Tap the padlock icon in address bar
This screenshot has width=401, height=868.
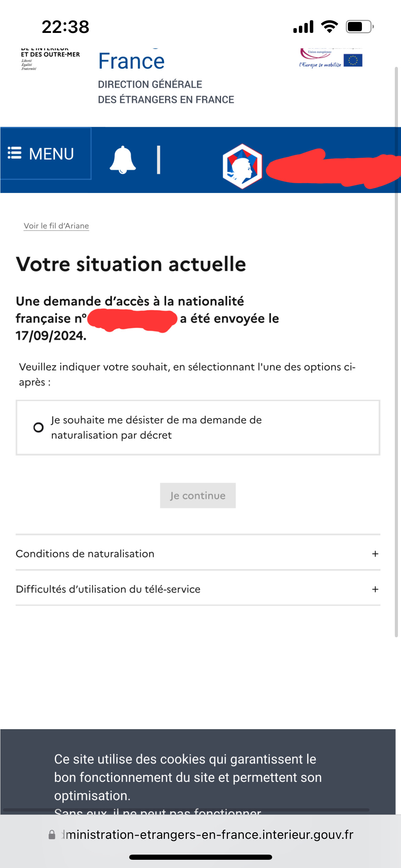click(x=52, y=835)
